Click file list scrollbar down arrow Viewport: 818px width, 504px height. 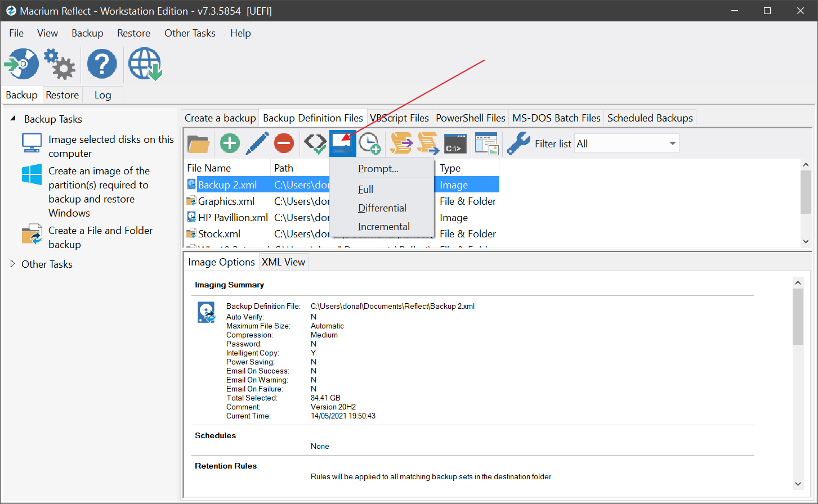(x=806, y=241)
